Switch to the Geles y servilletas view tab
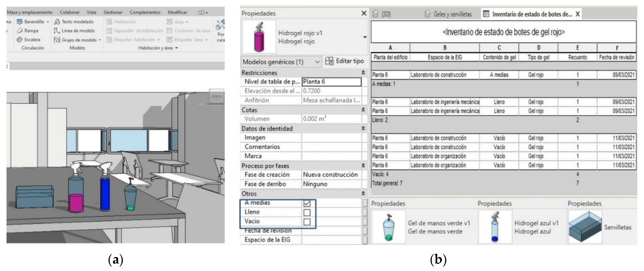644x271 pixels. pyautogui.click(x=452, y=14)
